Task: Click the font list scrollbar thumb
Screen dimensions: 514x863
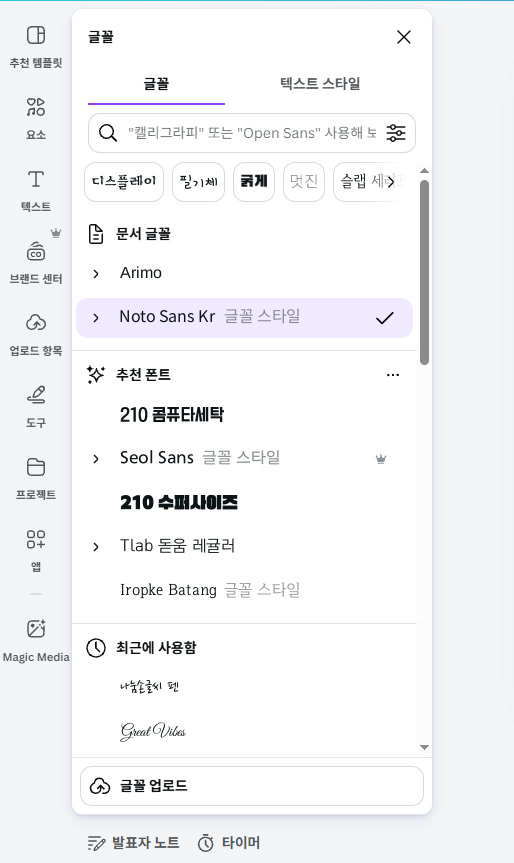Action: [424, 272]
